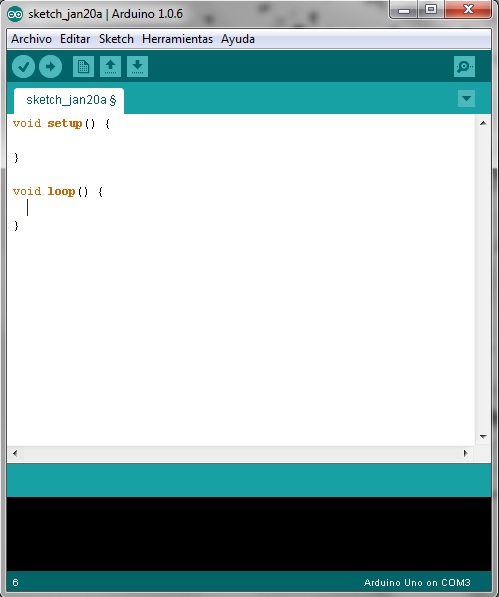Open the Ayuda menu
Screen dimensions: 499x597
238,39
